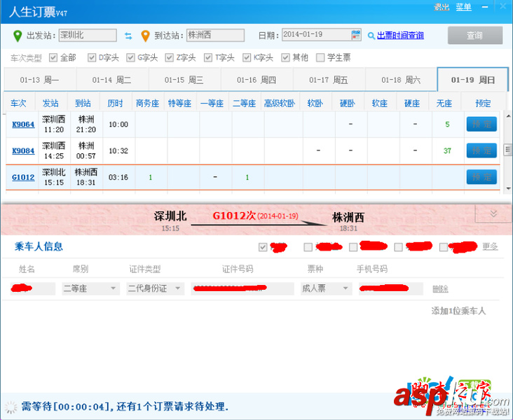
Task: Open the 二等座 seat class dropdown
Action: (90, 288)
